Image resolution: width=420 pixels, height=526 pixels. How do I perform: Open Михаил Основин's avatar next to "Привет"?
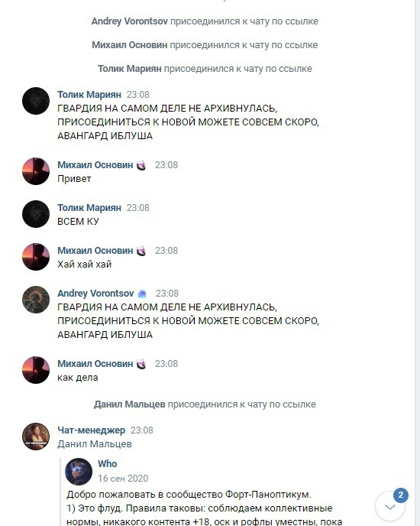point(36,171)
